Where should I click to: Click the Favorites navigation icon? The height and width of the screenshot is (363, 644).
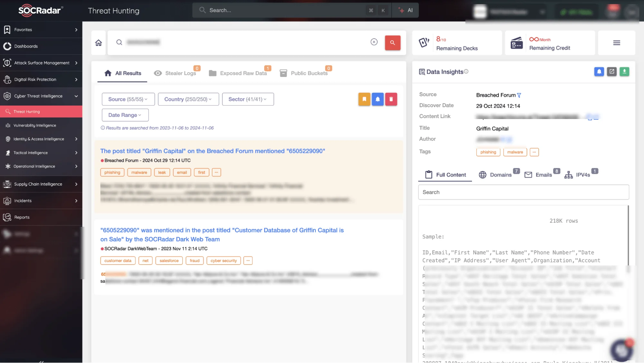[7, 30]
